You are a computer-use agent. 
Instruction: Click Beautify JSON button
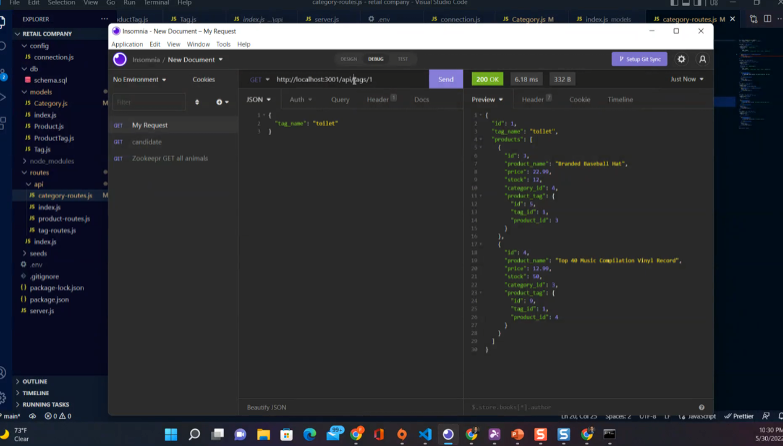[x=267, y=407]
